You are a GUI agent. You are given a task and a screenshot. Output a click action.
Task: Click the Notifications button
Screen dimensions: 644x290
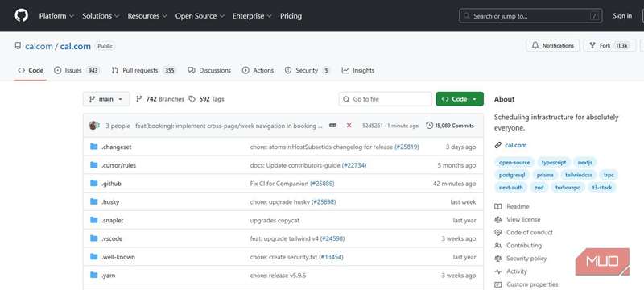tap(553, 46)
